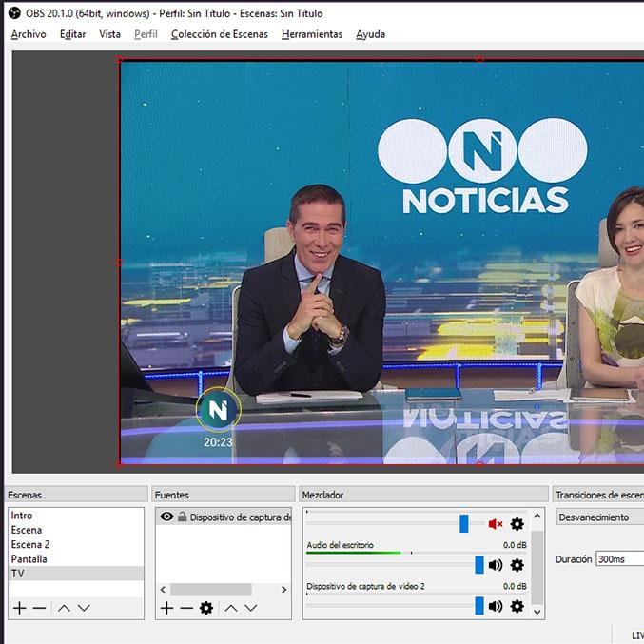Screen dimensions: 644x644
Task: Select Dispositivo de captura source row
Action: (224, 517)
